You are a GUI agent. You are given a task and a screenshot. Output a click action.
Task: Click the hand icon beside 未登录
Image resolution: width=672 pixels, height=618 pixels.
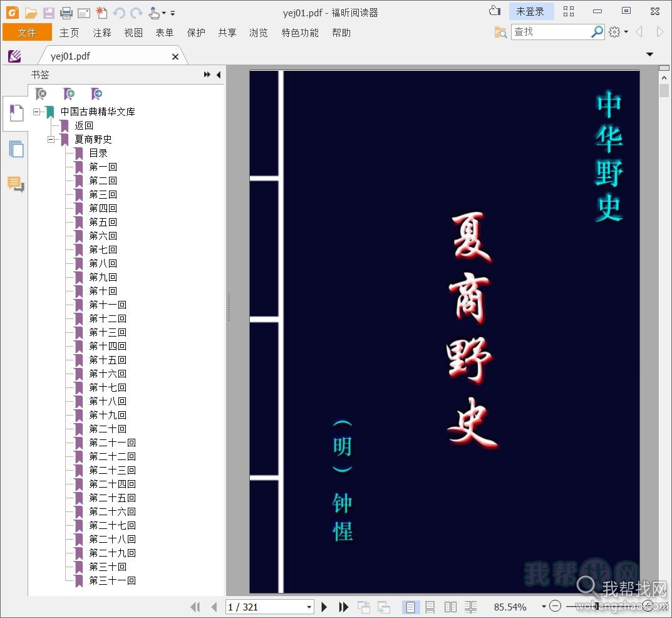click(x=495, y=11)
